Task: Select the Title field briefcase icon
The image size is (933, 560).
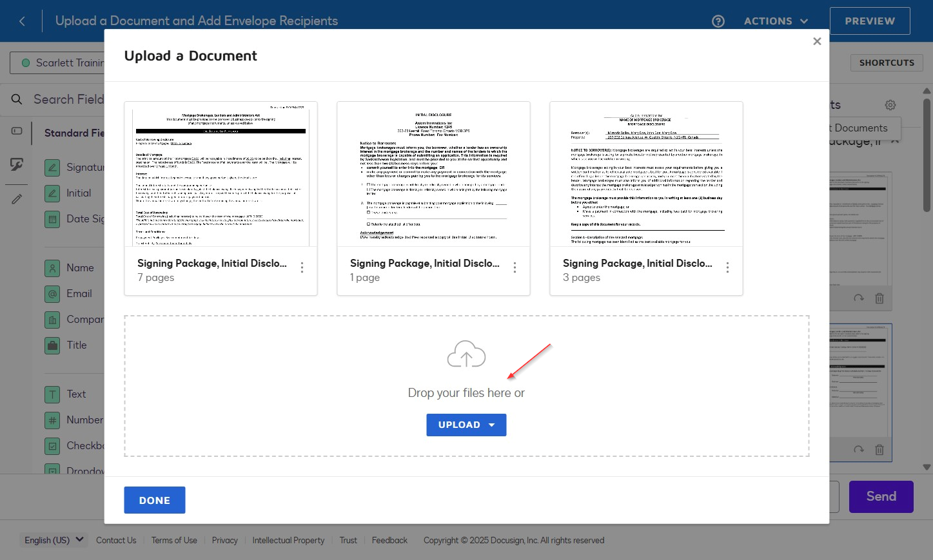Action: click(x=52, y=345)
